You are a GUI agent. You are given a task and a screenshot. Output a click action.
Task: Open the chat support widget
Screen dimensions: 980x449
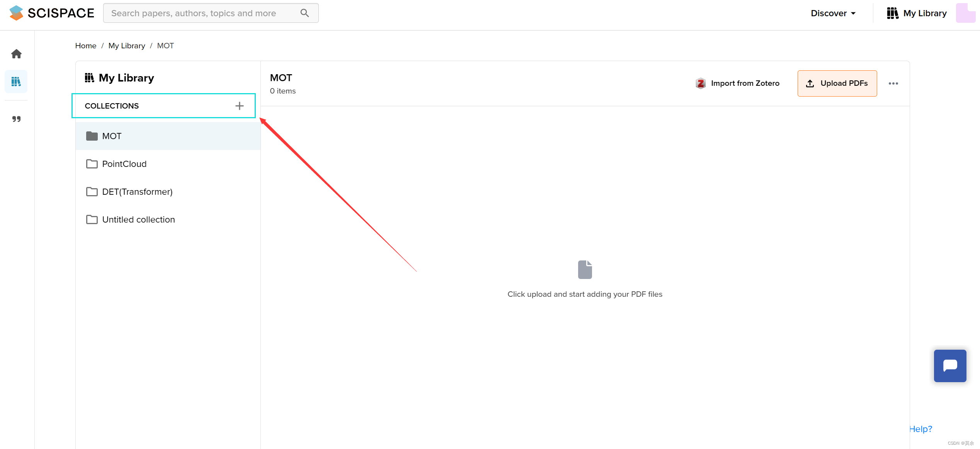(950, 366)
